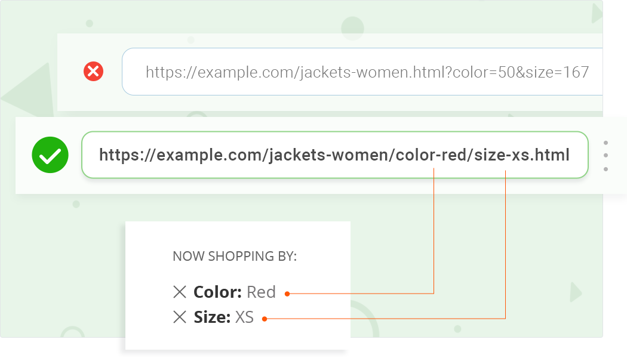Remove the Size: XS filter
This screenshot has height=364, width=627.
point(180,317)
